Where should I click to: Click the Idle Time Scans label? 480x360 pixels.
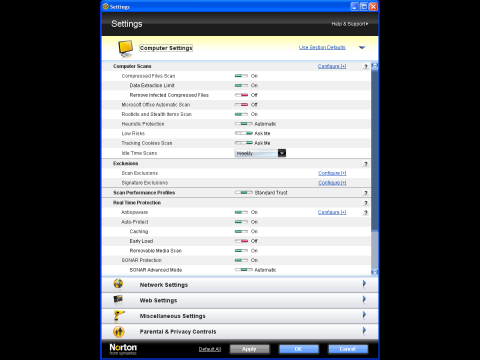[x=139, y=153]
